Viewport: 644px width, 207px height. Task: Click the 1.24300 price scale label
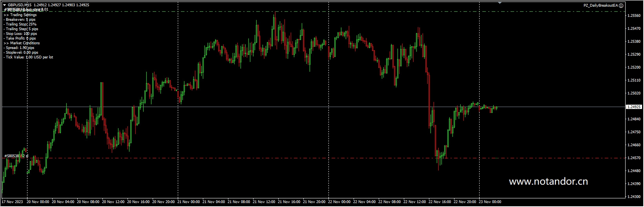[634, 197]
